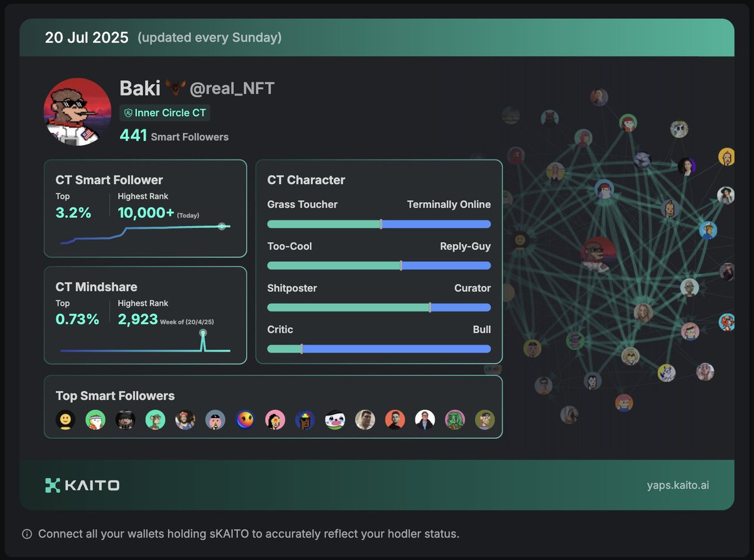Click the Top Smart Followers heading
This screenshot has width=754, height=560.
click(115, 396)
